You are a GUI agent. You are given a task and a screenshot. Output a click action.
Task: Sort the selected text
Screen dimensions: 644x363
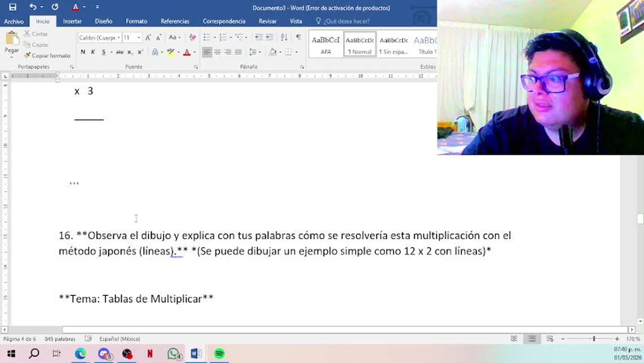[x=284, y=37]
